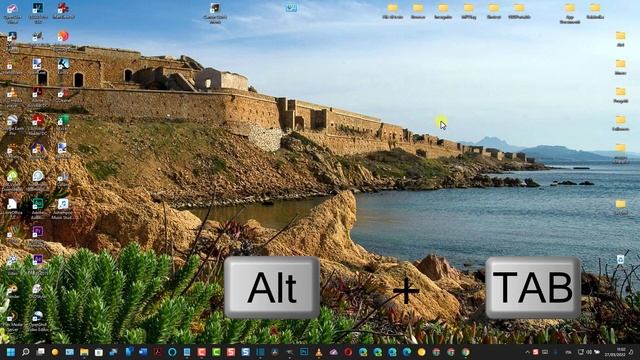Open Opera browser from the taskbar
Viewport: 640px width, 360px height.
click(348, 352)
